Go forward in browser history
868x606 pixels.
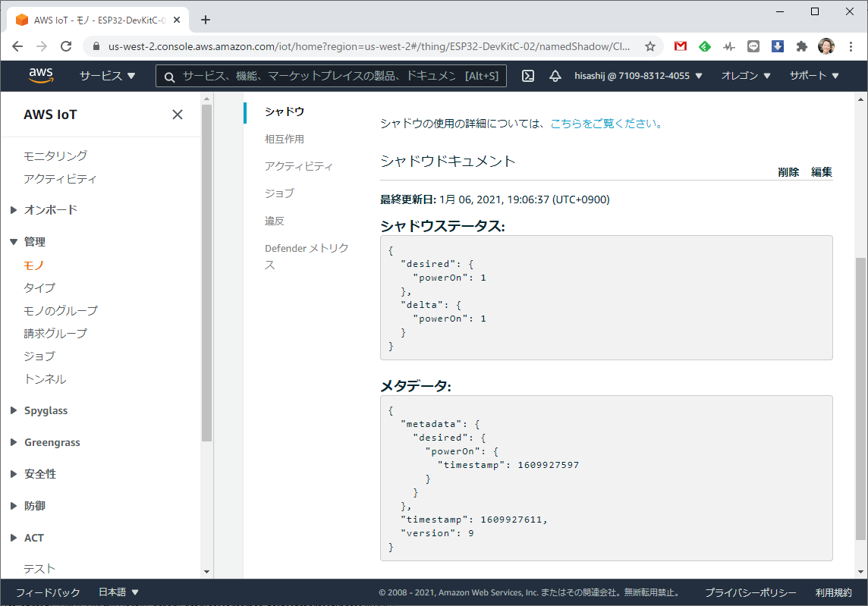point(42,46)
